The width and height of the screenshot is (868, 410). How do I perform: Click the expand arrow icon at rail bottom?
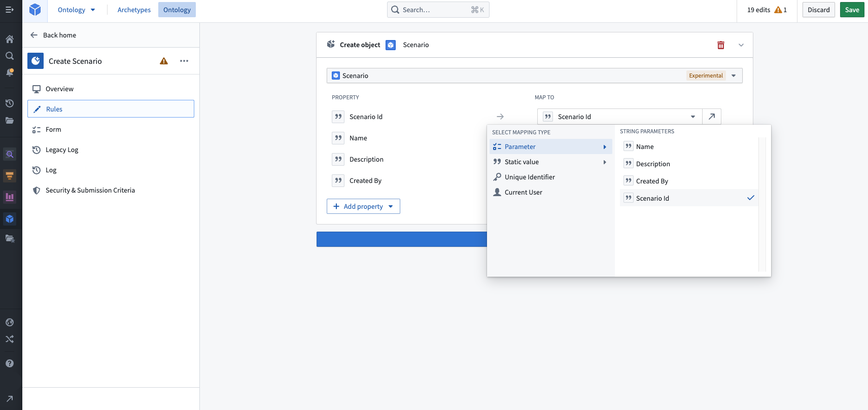point(10,399)
